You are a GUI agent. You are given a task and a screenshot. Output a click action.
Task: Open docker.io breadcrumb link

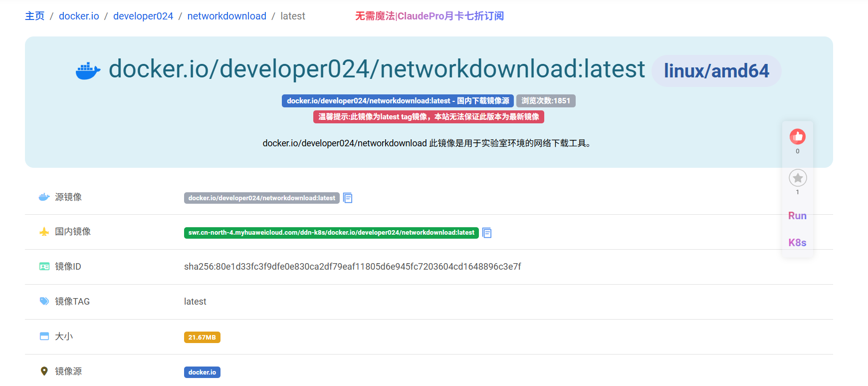[x=79, y=16]
